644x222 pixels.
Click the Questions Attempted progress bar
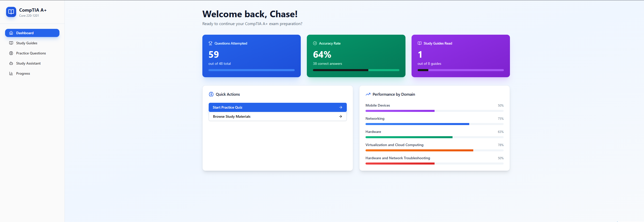coord(251,70)
